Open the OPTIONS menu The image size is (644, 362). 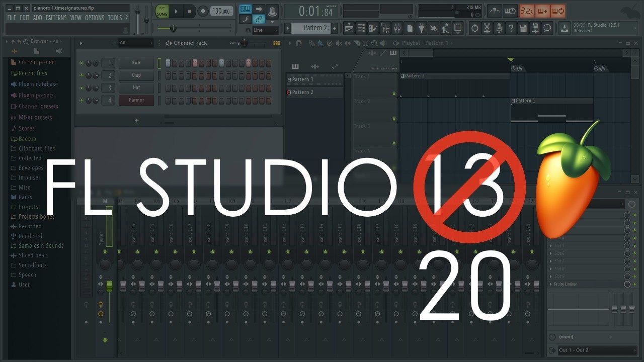94,18
